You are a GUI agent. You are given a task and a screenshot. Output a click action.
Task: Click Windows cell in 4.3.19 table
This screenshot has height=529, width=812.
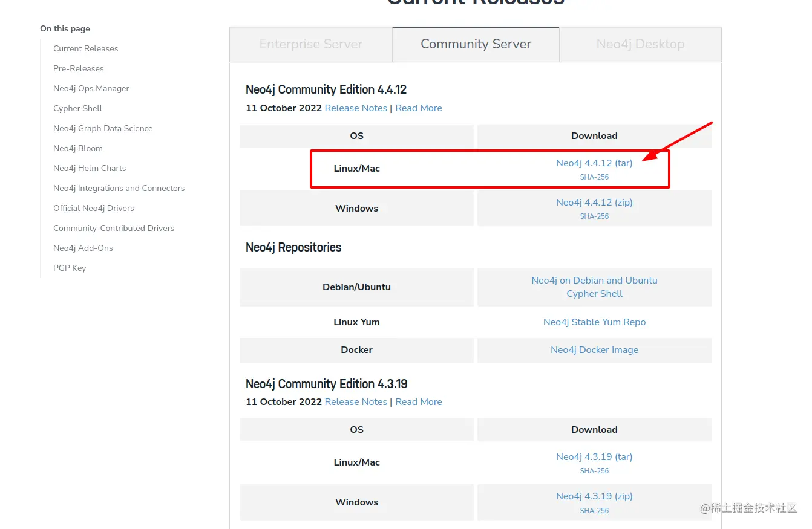click(x=356, y=502)
